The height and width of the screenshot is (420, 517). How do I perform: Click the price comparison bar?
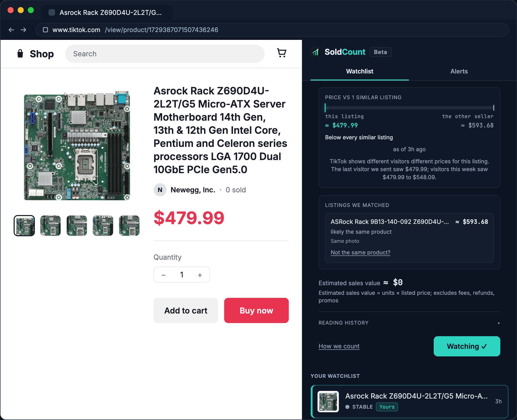[x=409, y=108]
